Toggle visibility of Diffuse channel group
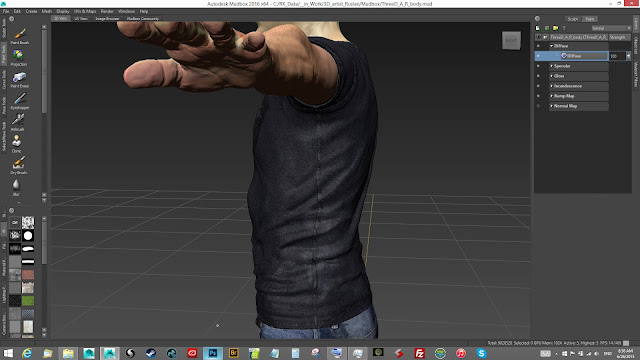Image resolution: width=640 pixels, height=360 pixels. 538,46
